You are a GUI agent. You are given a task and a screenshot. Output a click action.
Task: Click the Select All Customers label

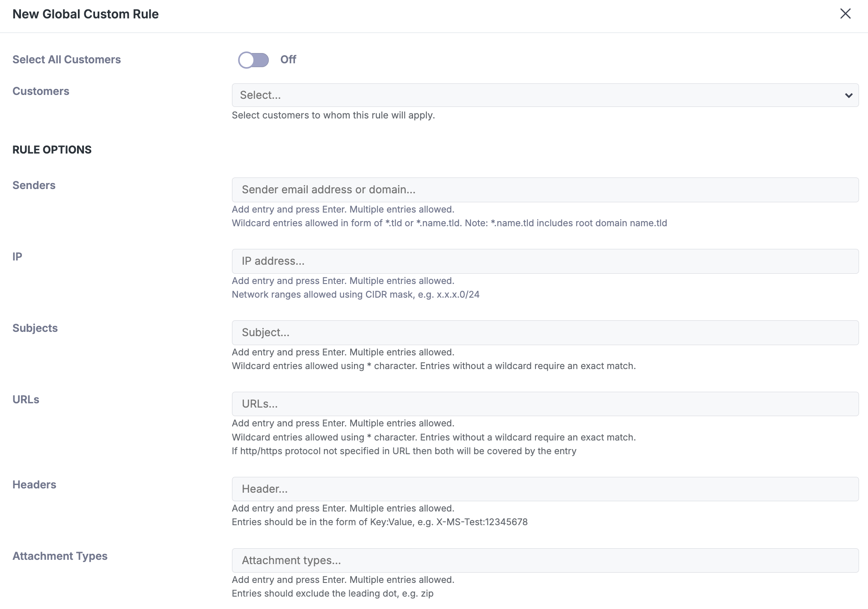click(66, 59)
